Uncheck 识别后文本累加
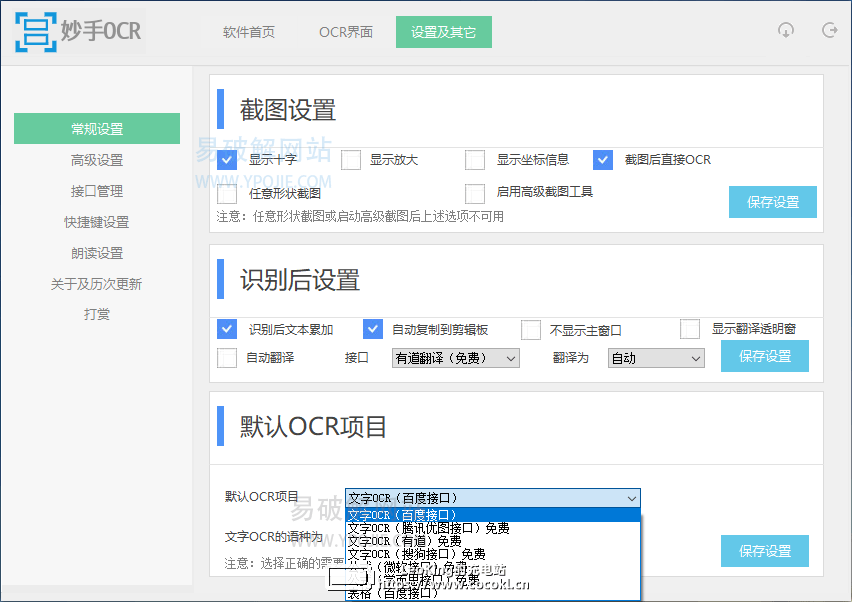Screen dimensions: 852x602 pos(227,329)
